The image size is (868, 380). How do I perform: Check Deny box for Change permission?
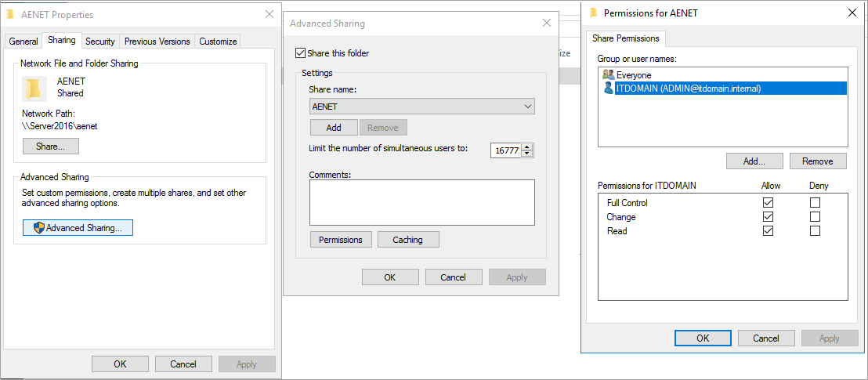tap(816, 217)
